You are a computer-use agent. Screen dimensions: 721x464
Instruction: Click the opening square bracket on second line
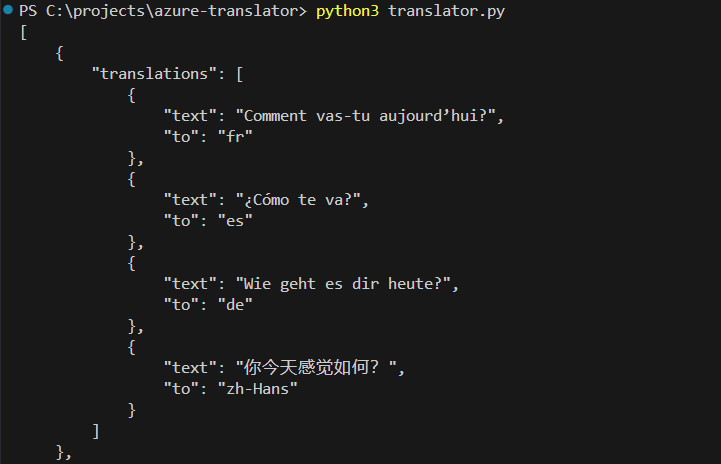tap(24, 32)
